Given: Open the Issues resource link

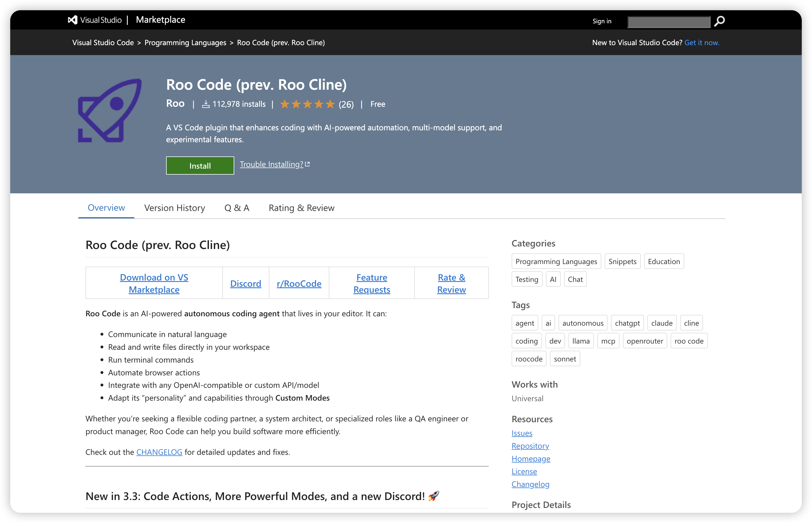Looking at the screenshot, I should tap(522, 433).
